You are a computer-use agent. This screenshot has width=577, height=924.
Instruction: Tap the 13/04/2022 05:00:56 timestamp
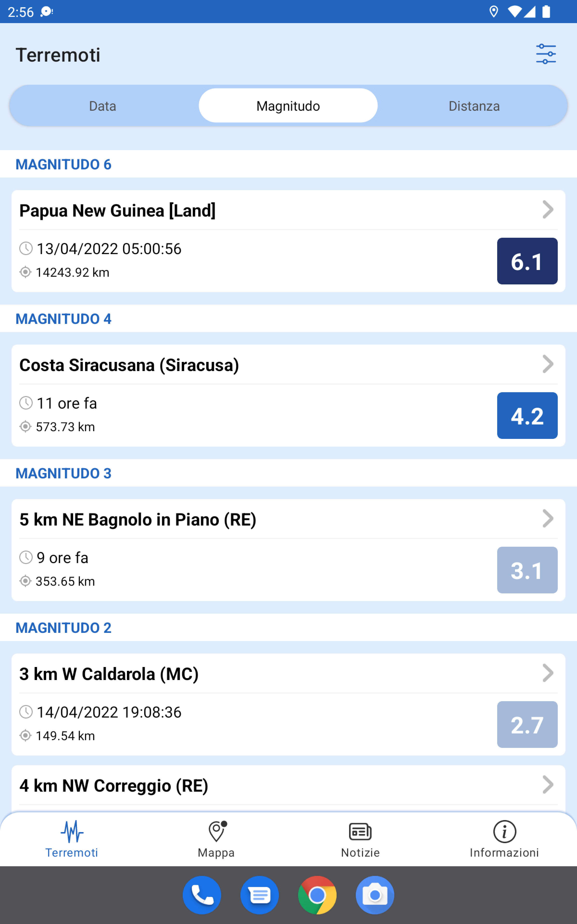[x=109, y=249]
